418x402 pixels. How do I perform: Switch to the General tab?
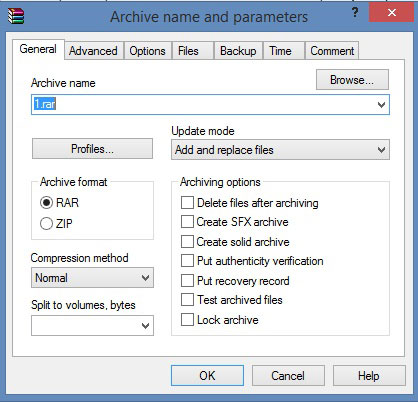pos(38,49)
